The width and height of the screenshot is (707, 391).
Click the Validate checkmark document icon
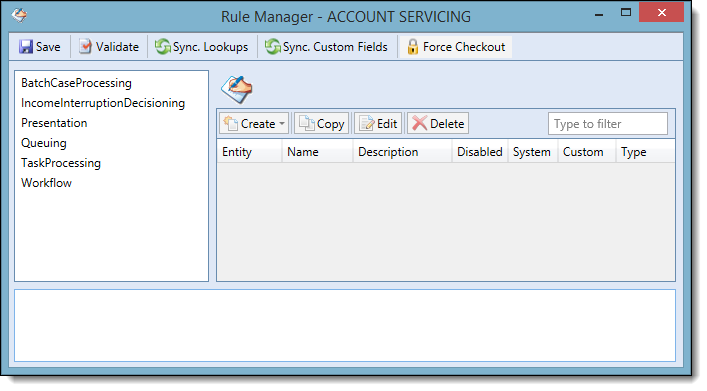[85, 46]
